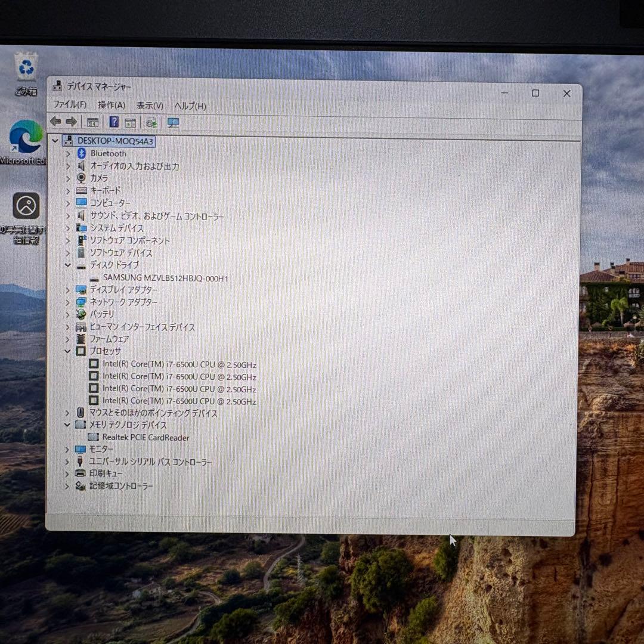The height and width of the screenshot is (644, 644).
Task: Click the blue question mark Help toolbar icon
Action: [113, 122]
